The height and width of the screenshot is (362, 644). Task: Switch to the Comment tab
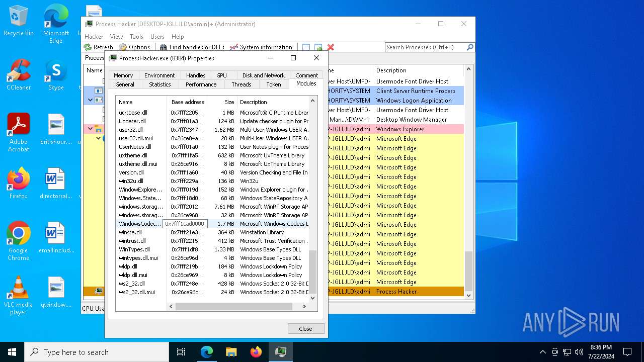306,75
